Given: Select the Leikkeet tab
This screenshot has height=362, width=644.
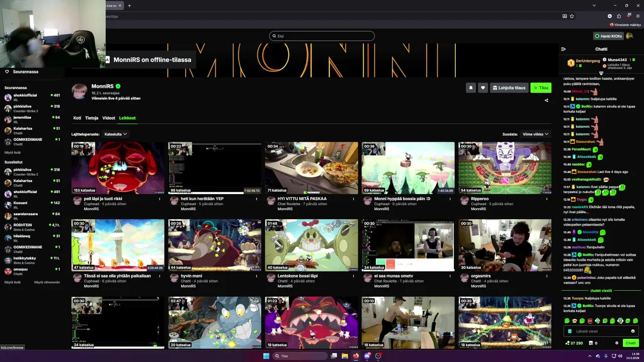Looking at the screenshot, I should (127, 118).
